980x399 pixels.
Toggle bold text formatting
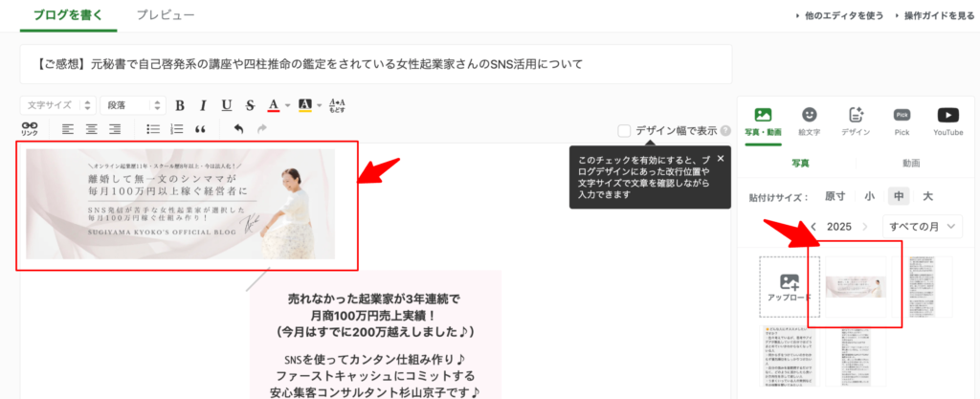pyautogui.click(x=180, y=105)
